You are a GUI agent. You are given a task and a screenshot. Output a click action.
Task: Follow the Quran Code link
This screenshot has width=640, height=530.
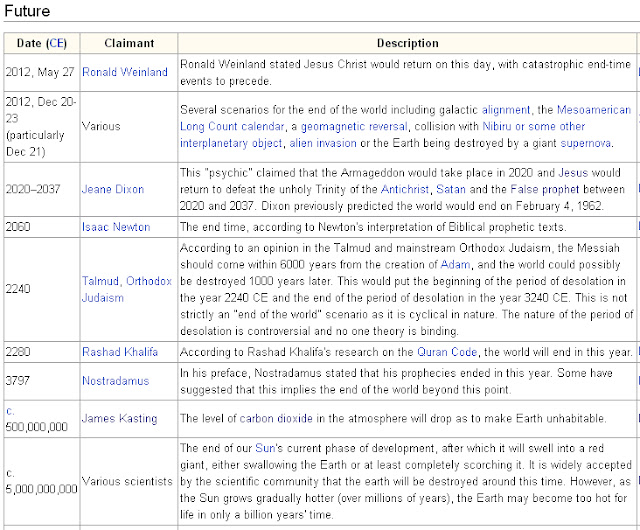(447, 352)
